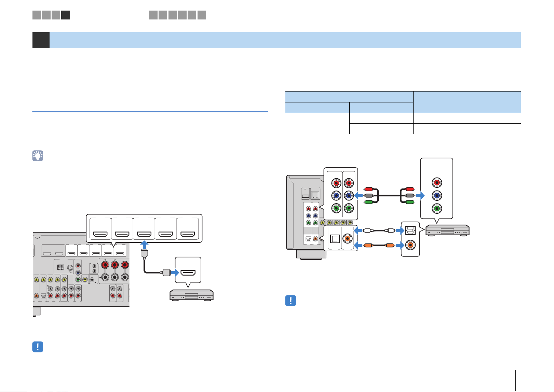554x392 pixels.
Task: Click the dark fourth square in the top-left row
Action: click(66, 15)
